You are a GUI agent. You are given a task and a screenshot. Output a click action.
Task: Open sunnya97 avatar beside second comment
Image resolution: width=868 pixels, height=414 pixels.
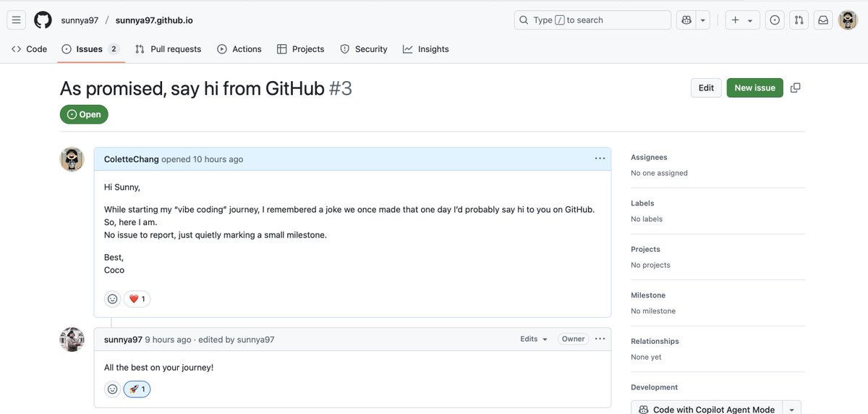(72, 339)
